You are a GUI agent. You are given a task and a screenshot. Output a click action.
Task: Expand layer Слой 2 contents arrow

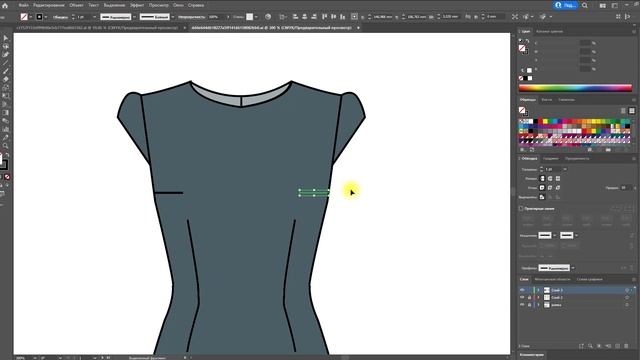(538, 298)
